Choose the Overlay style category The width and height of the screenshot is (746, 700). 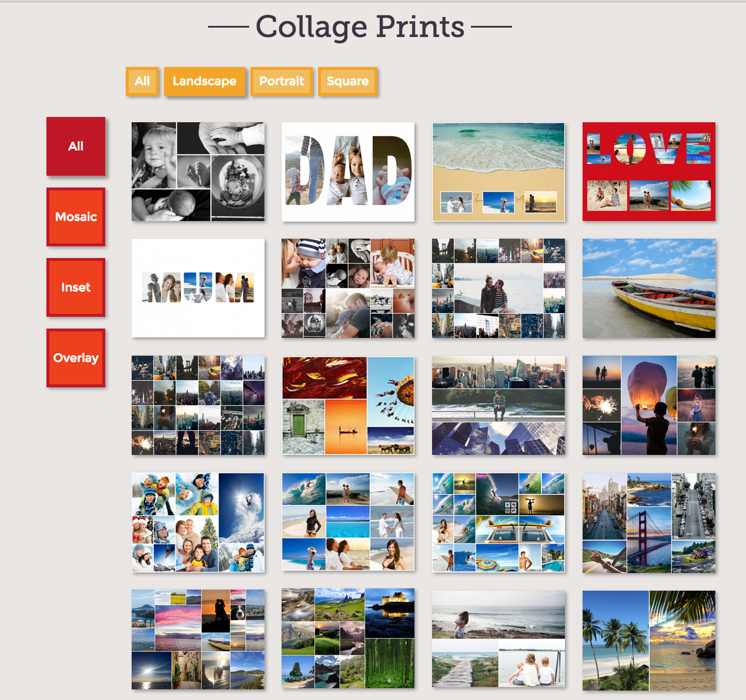tap(76, 358)
